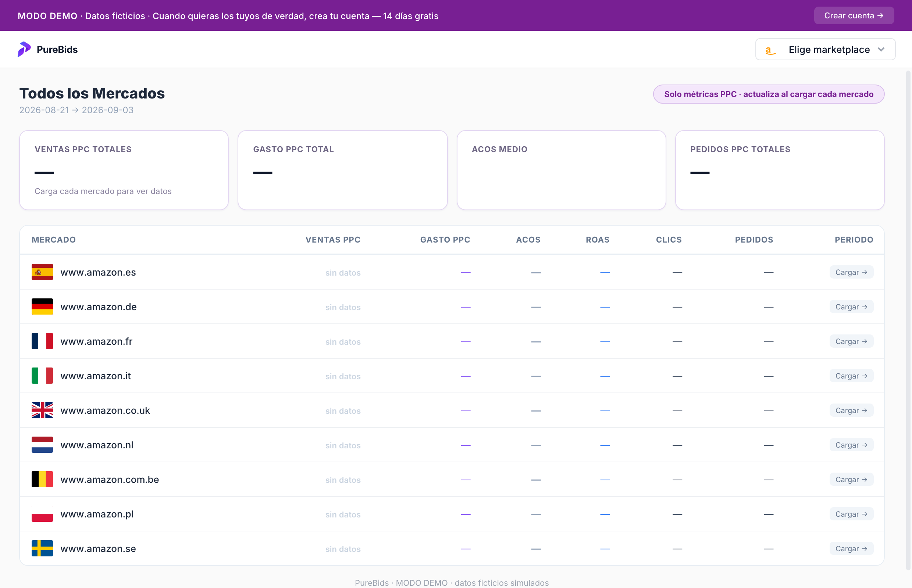The height and width of the screenshot is (588, 912).
Task: Load data for www.amazon.de with Cargar
Action: (851, 306)
